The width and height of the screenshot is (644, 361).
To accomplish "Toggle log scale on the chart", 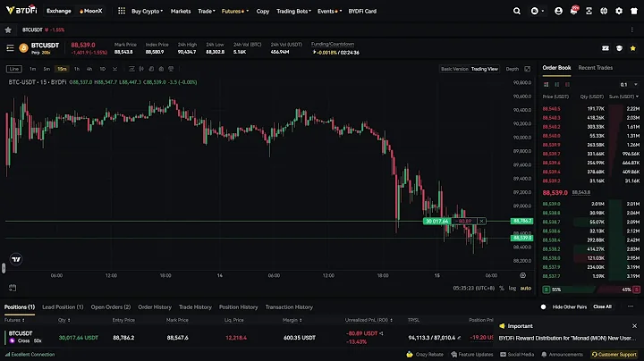I will 513,288.
